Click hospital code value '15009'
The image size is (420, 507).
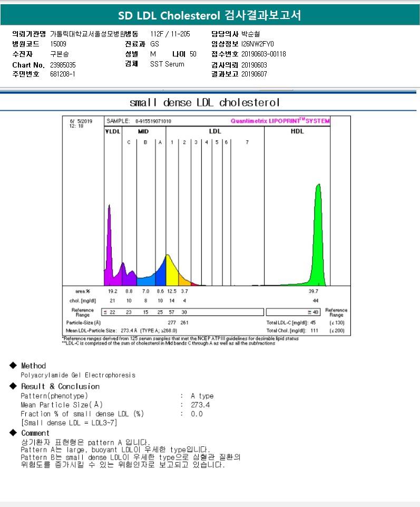(58, 44)
